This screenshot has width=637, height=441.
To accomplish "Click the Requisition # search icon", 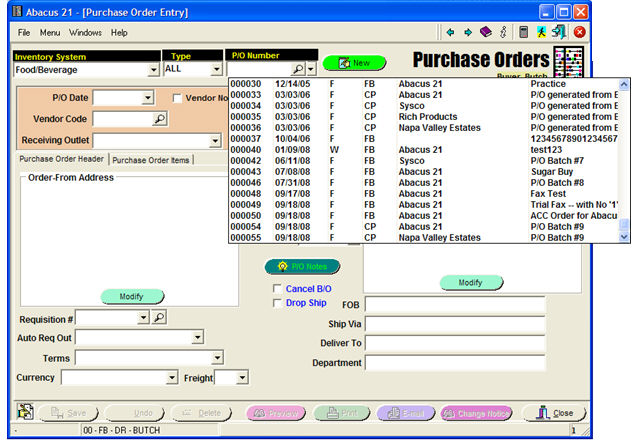I will tap(159, 318).
